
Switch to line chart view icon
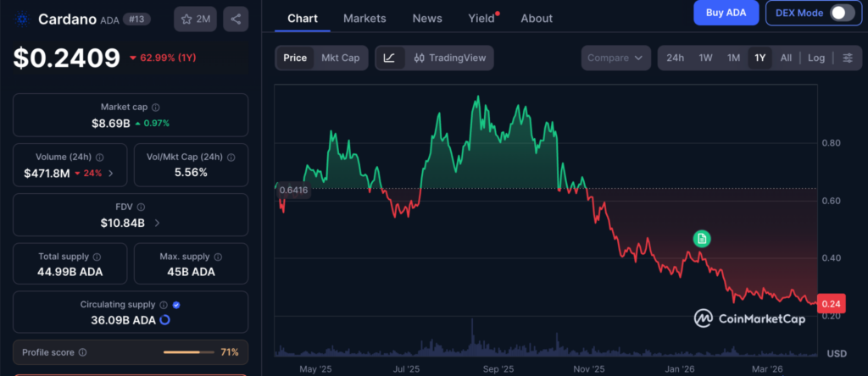point(389,58)
